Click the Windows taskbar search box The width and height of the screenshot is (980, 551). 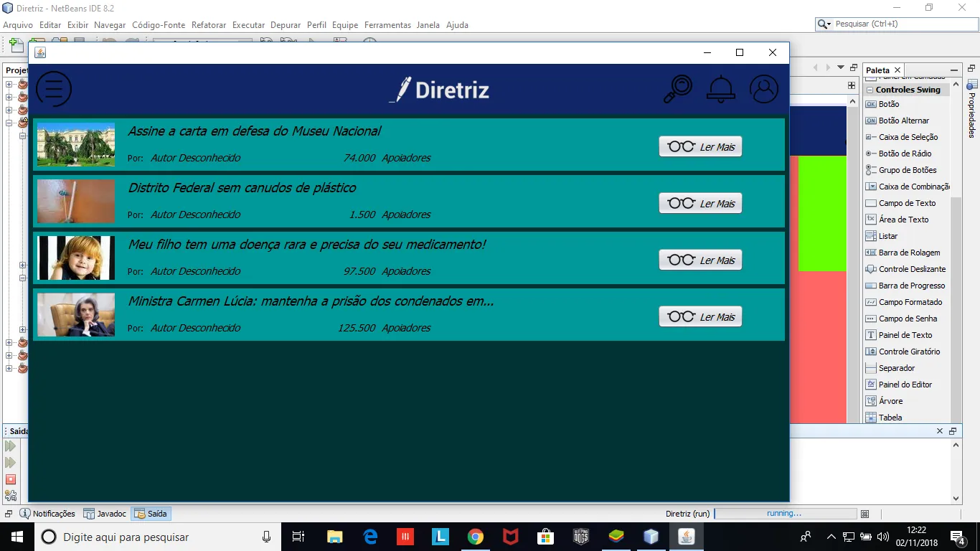[x=157, y=537]
